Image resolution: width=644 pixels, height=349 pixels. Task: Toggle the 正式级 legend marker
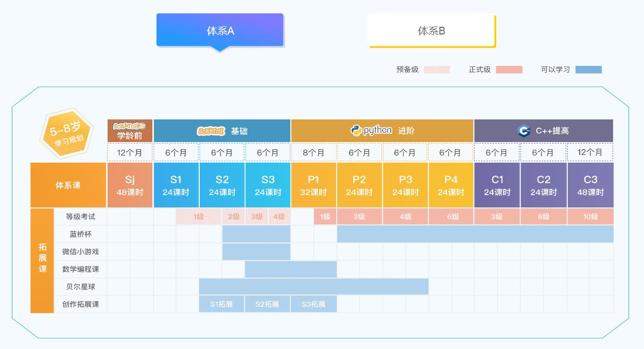509,69
